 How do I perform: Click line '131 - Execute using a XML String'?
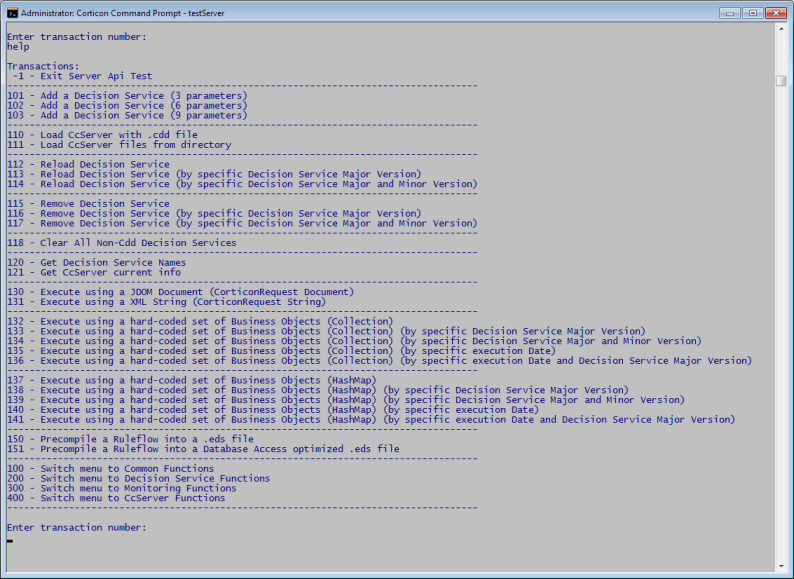pyautogui.click(x=167, y=302)
